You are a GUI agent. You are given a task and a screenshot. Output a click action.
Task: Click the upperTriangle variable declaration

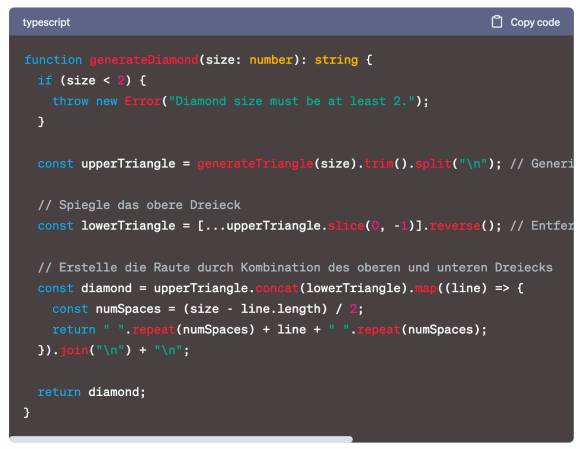click(128, 163)
